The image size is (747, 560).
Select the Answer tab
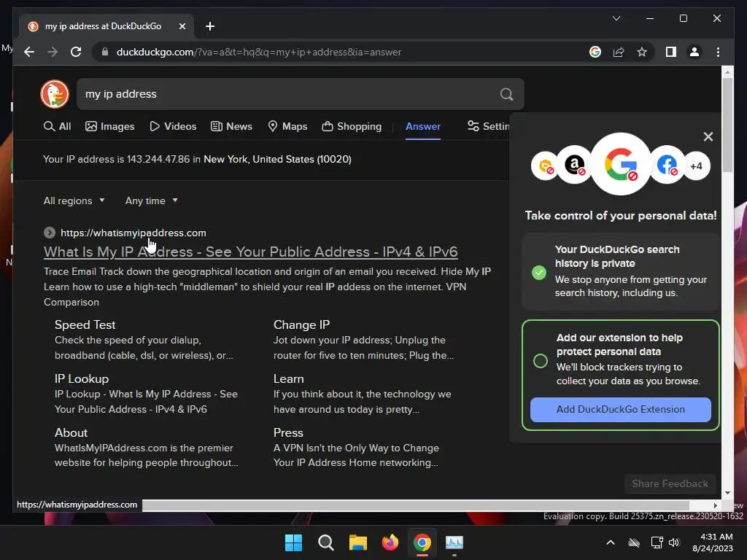click(422, 126)
